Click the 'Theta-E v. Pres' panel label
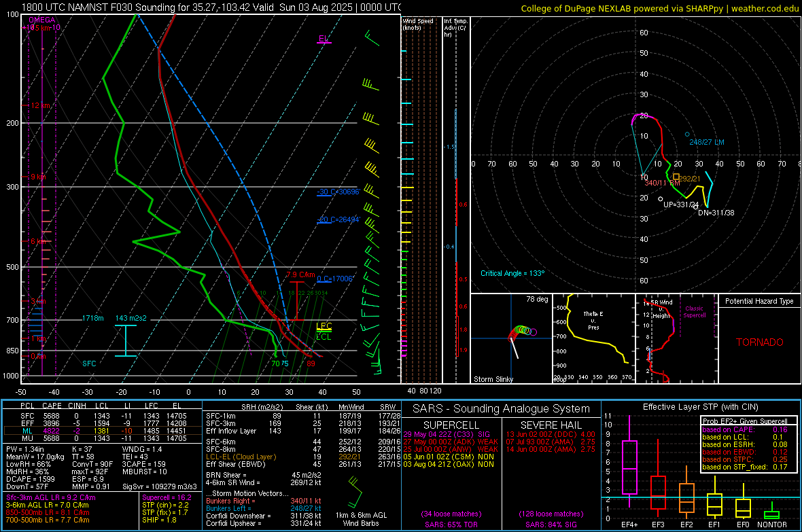 tap(593, 320)
